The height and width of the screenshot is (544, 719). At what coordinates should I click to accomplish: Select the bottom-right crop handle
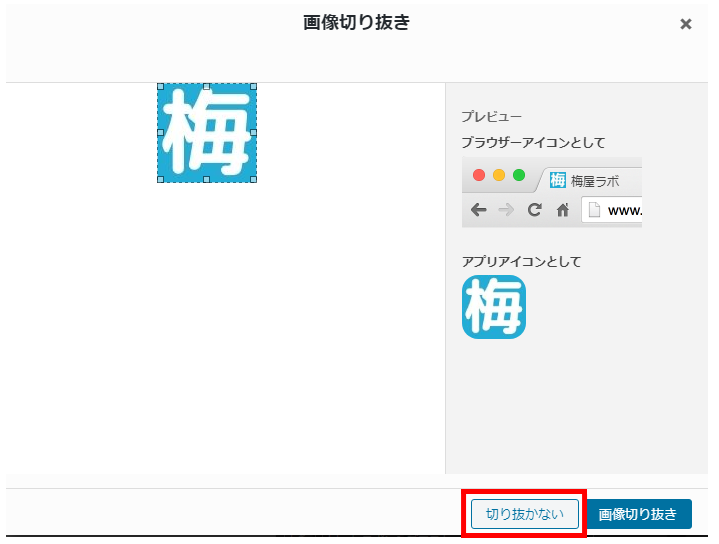254,179
